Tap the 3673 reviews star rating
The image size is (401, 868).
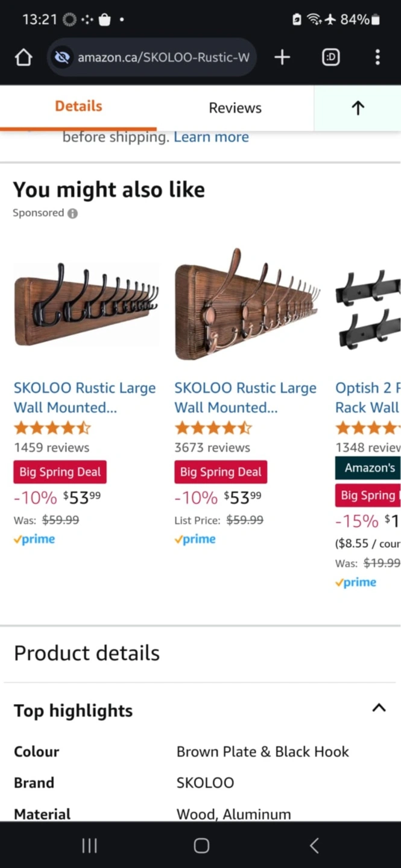[x=213, y=428]
